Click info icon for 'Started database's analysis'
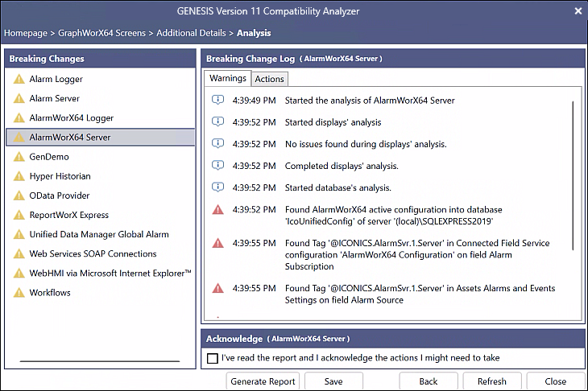This screenshot has width=588, height=391. pyautogui.click(x=217, y=187)
